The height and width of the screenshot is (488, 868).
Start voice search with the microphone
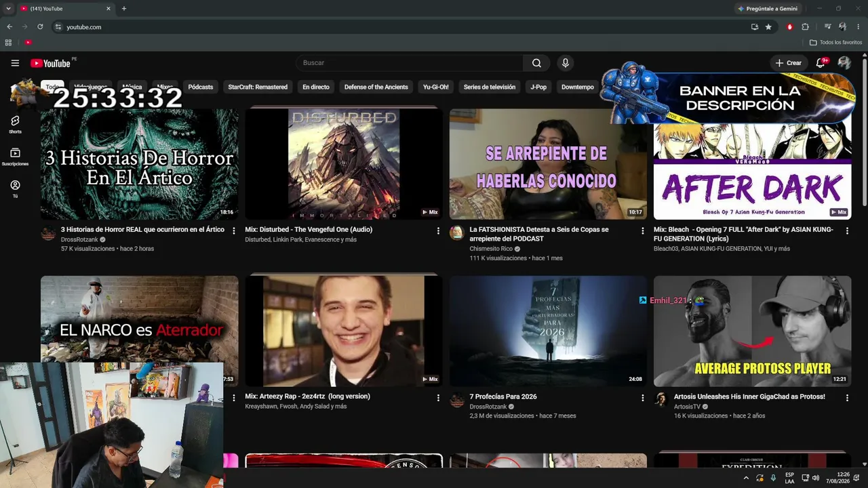pyautogui.click(x=565, y=63)
